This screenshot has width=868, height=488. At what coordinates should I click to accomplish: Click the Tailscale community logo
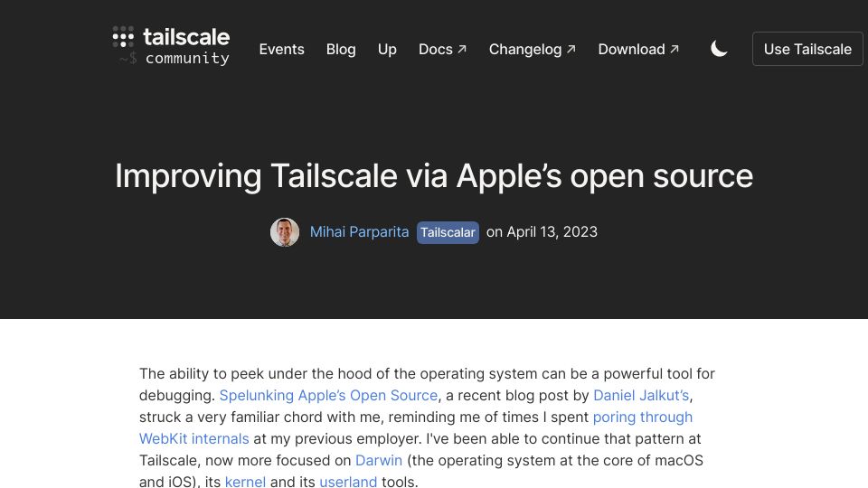click(171, 46)
